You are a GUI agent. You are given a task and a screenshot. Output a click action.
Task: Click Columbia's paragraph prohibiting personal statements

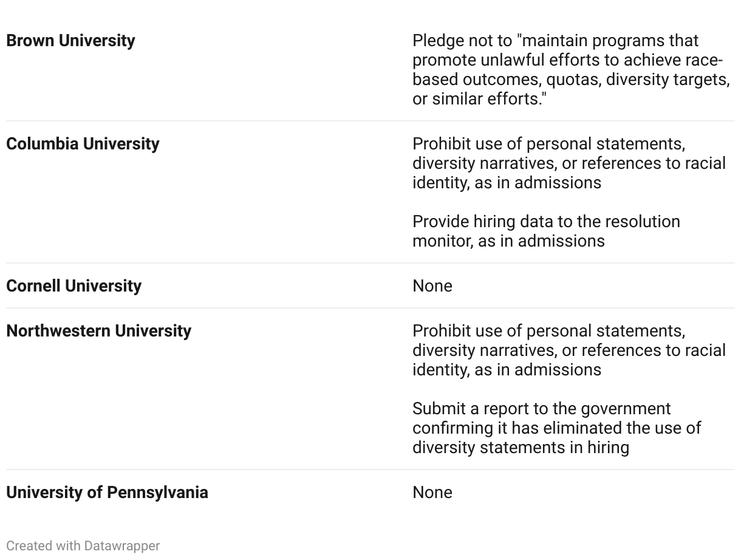point(569,163)
